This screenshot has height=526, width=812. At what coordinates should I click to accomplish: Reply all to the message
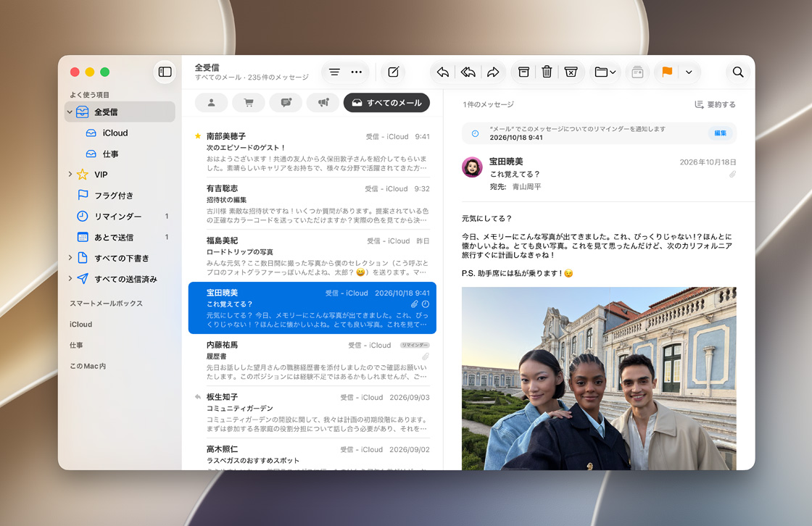pos(468,72)
